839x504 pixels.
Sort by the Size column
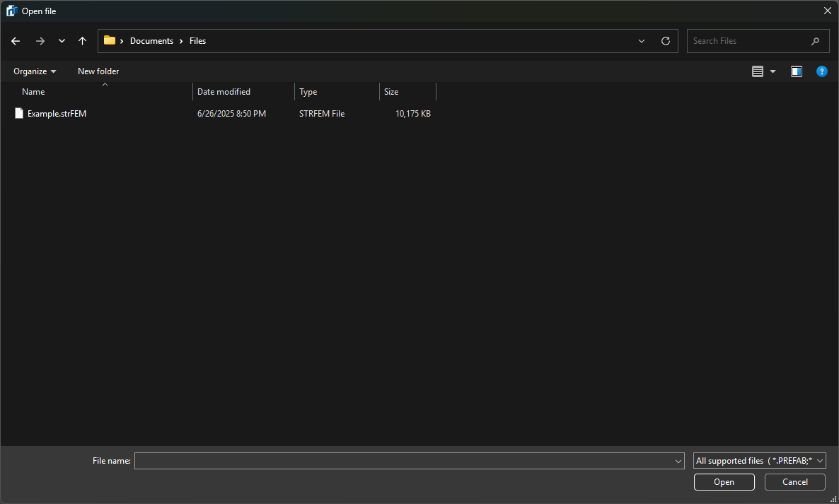[391, 92]
